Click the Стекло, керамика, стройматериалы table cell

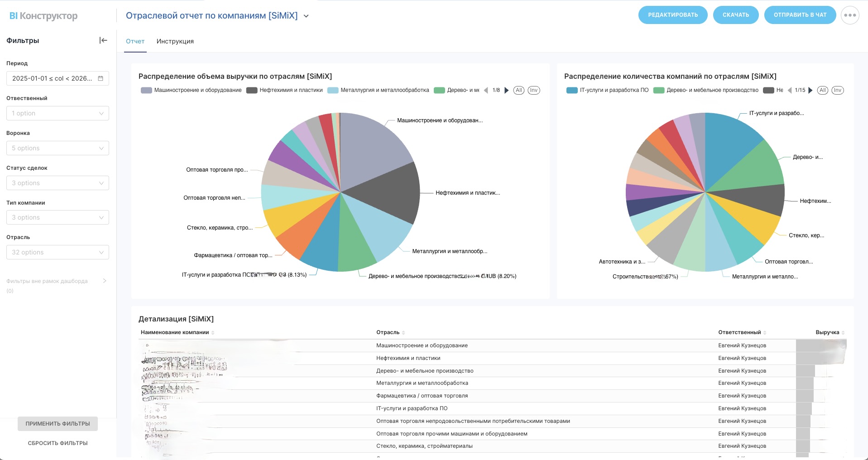[x=424, y=446]
